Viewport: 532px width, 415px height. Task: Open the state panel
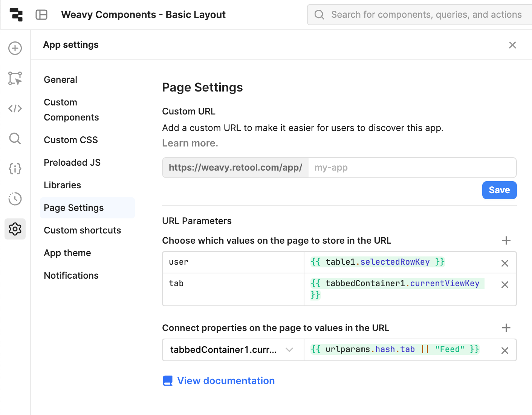(x=15, y=169)
